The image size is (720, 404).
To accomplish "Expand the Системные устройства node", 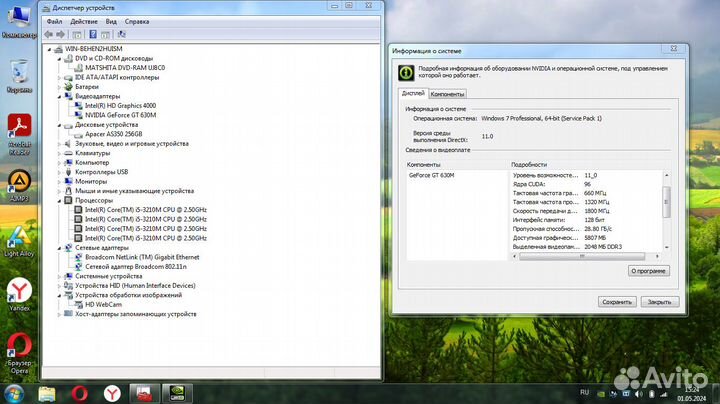I will 59,276.
